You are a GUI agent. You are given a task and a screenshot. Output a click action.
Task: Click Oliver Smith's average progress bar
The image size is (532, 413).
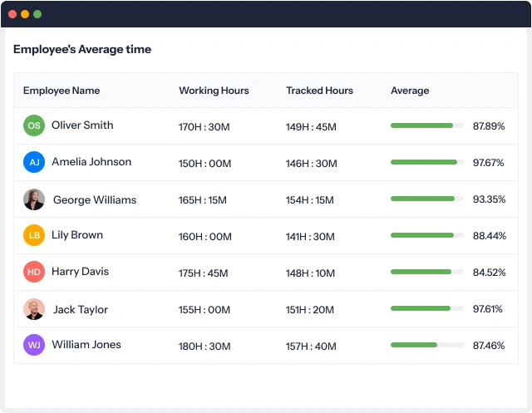coord(426,125)
